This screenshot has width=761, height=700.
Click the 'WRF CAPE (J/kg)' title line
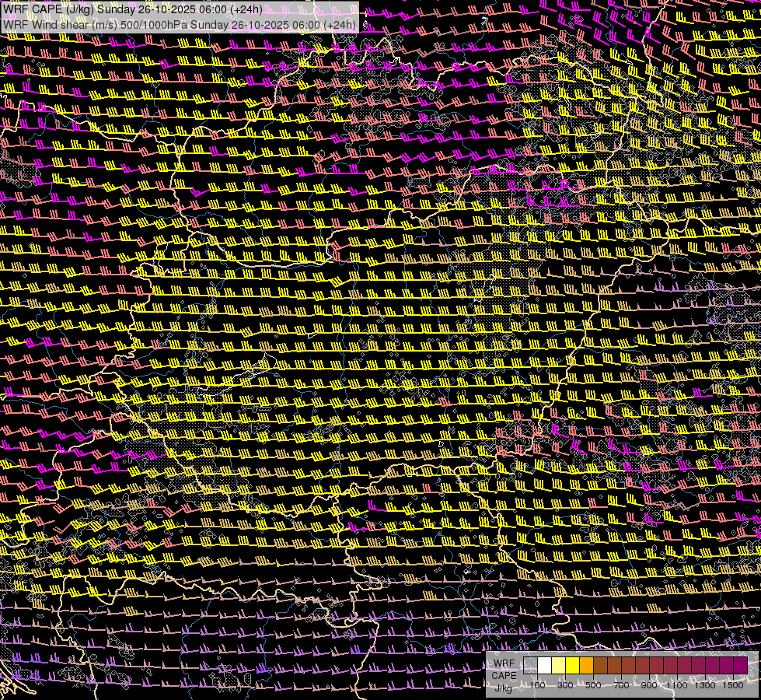[x=133, y=9]
